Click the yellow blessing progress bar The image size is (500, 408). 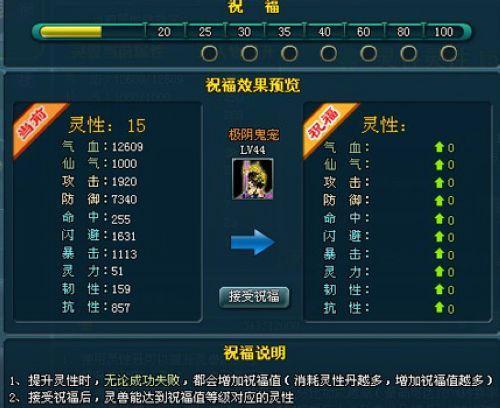click(x=71, y=32)
